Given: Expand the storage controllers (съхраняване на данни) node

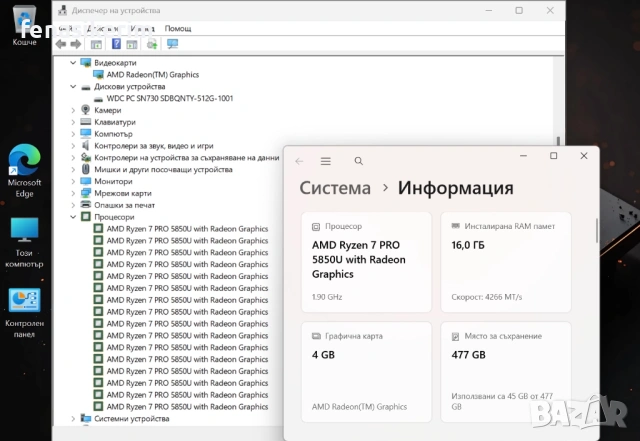Looking at the screenshot, I should [73, 158].
